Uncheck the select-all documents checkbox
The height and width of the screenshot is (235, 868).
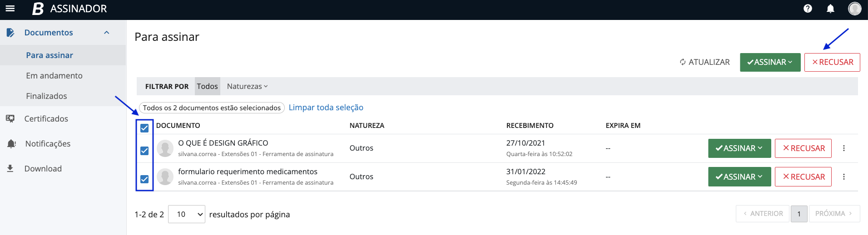tap(144, 128)
